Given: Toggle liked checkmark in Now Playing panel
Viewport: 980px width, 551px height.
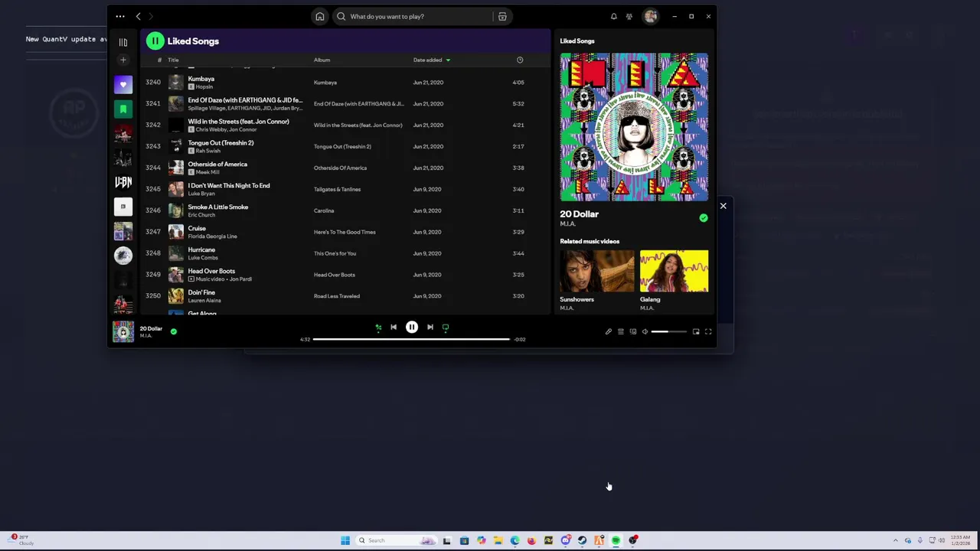Looking at the screenshot, I should 704,218.
